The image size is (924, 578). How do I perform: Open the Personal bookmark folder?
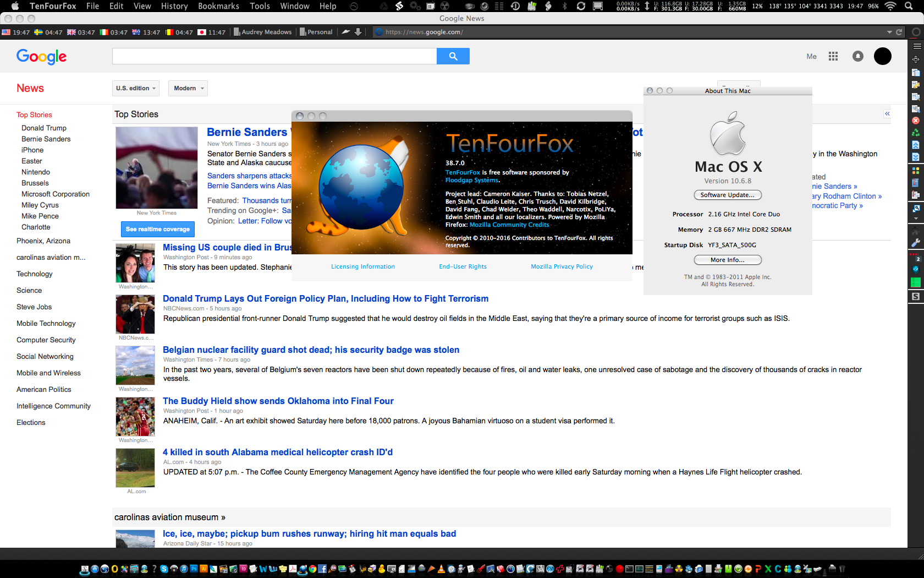click(x=316, y=32)
